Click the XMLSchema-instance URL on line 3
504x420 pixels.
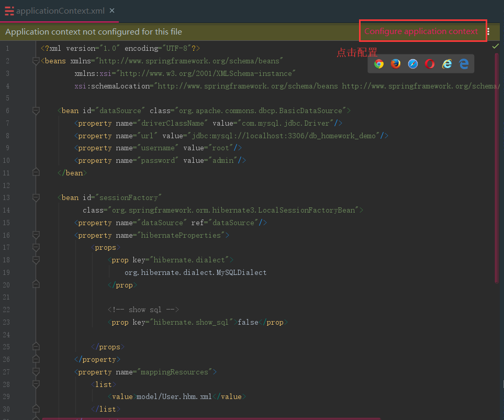pos(206,73)
